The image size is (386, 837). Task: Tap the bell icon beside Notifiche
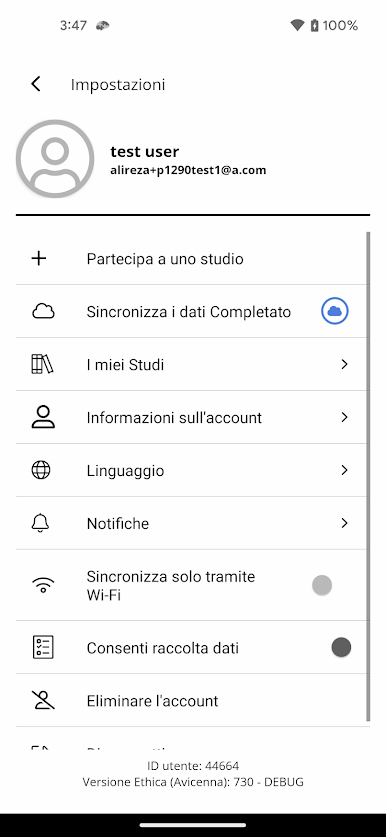[41, 523]
